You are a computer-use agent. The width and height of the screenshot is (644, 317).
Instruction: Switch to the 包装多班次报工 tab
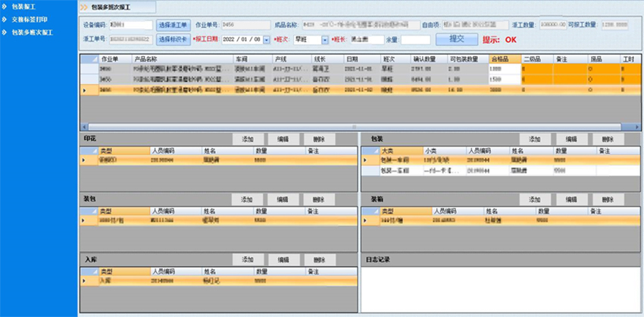[117, 7]
